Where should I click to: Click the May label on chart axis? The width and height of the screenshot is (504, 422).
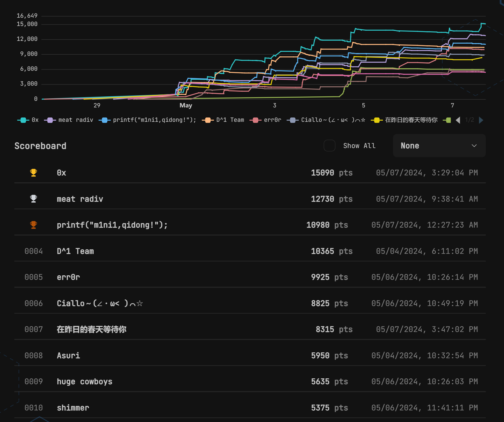pos(186,106)
